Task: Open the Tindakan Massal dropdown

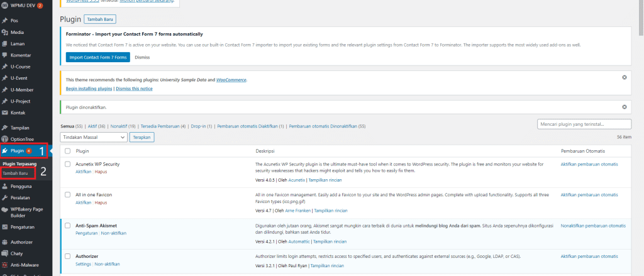Action: tap(94, 137)
